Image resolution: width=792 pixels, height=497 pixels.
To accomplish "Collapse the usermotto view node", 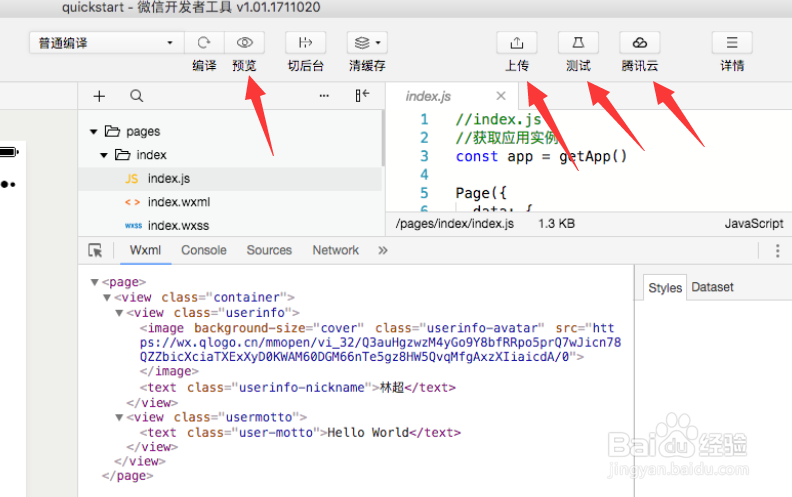I will 119,418.
